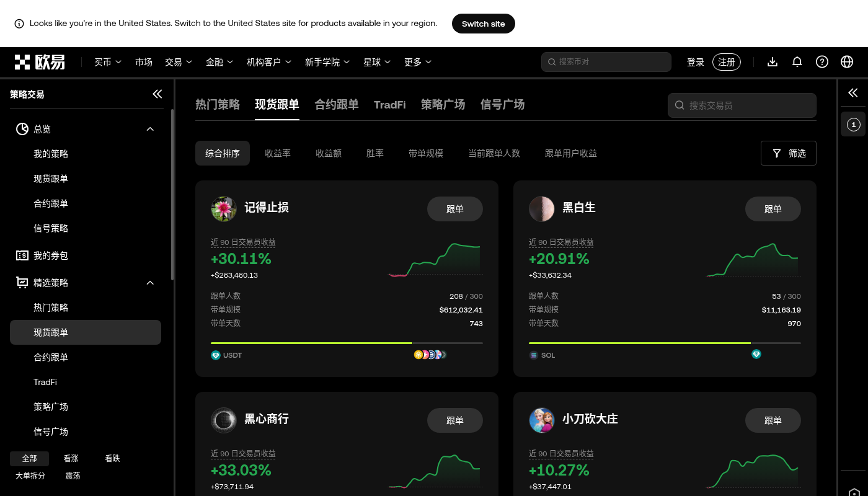Image resolution: width=868 pixels, height=496 pixels.
Task: Sort by 收益率
Action: point(278,153)
